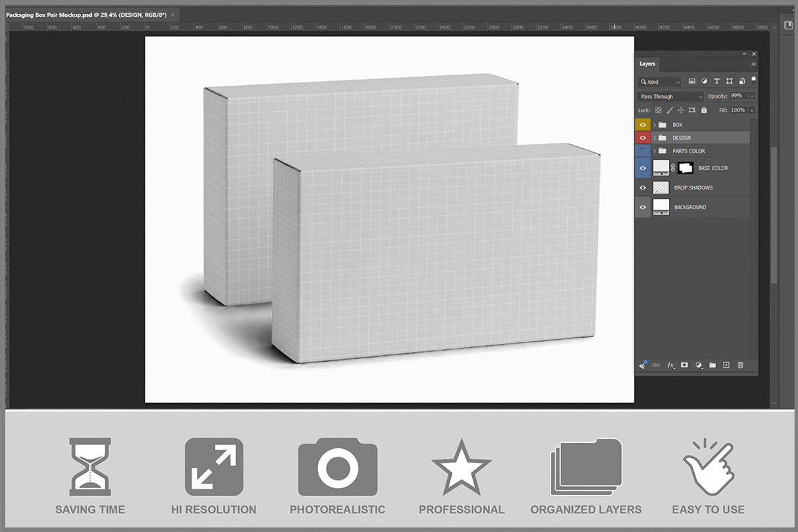Click the BACKGROUND layer thumbnail

[661, 207]
